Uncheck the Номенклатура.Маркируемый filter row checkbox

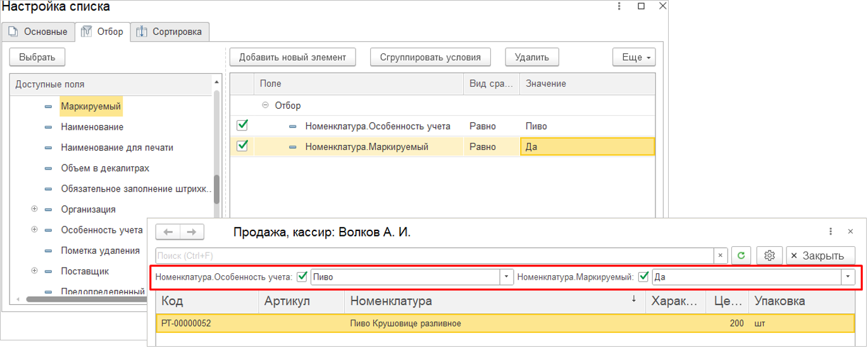click(242, 146)
